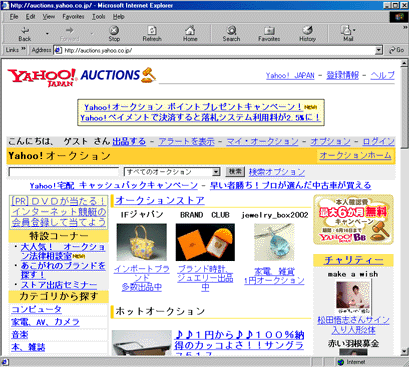This screenshot has height=367, width=409.
Task: Click the マイ・オークション link
Action: pos(262,142)
